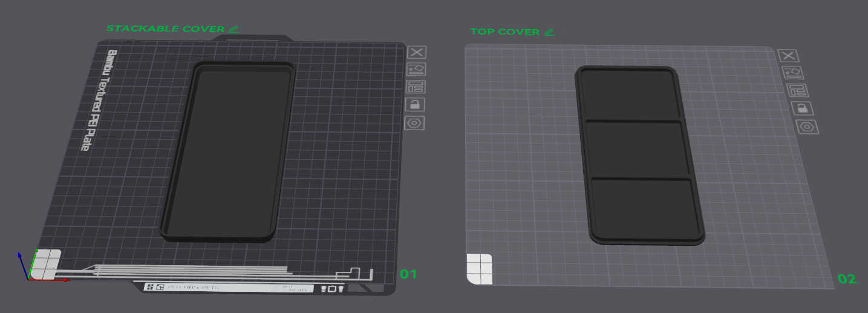Toggle lock on TOP COVER plate

pos(802,108)
